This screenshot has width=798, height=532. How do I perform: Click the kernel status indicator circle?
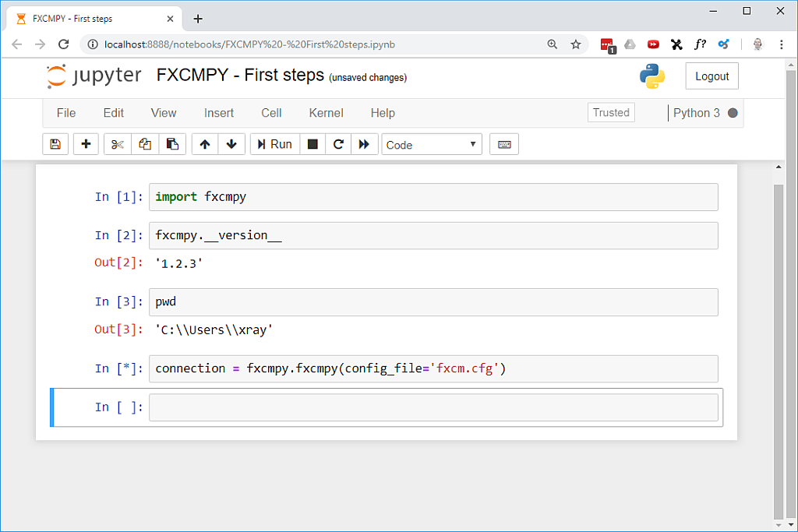[733, 113]
